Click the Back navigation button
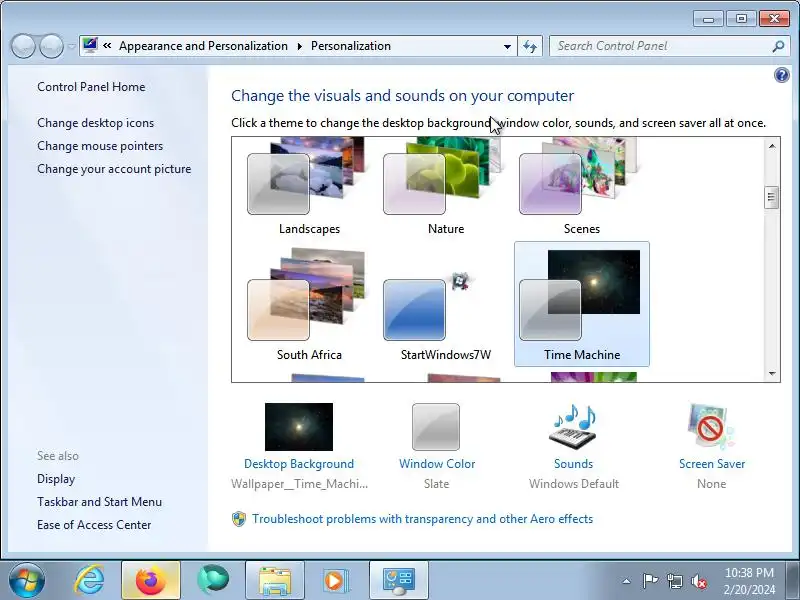Image resolution: width=800 pixels, height=600 pixels. [x=23, y=46]
